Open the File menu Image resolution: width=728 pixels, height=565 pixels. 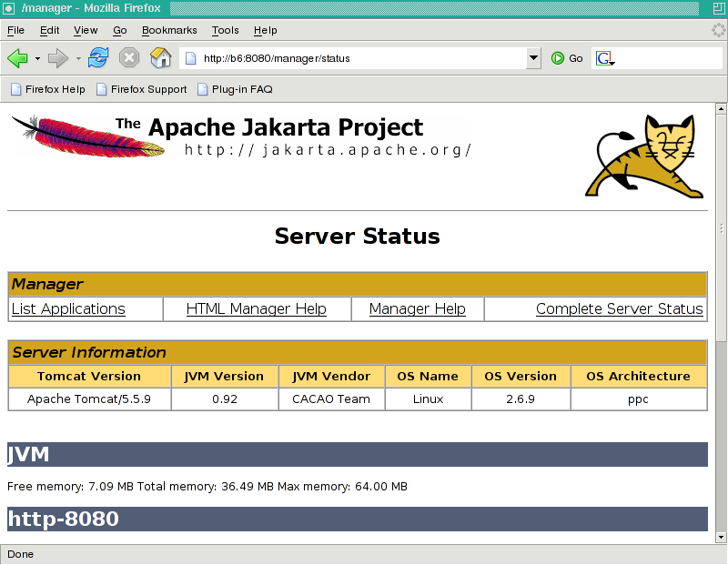tap(15, 30)
